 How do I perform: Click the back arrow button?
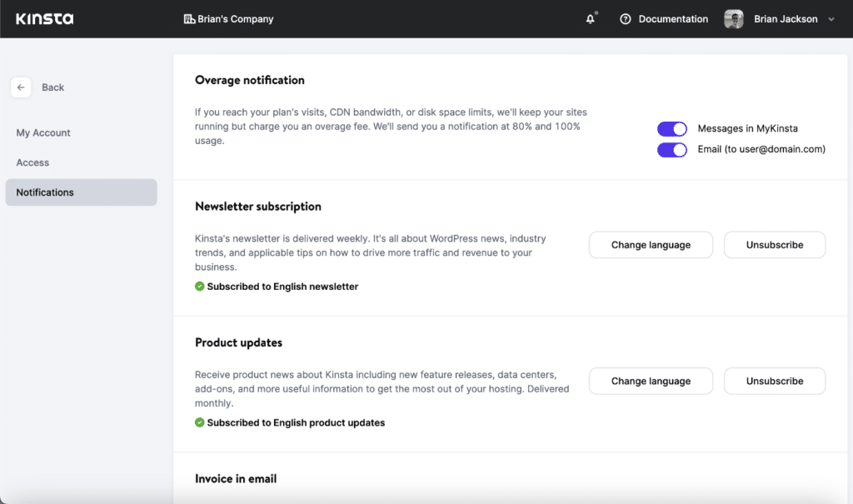tap(21, 87)
